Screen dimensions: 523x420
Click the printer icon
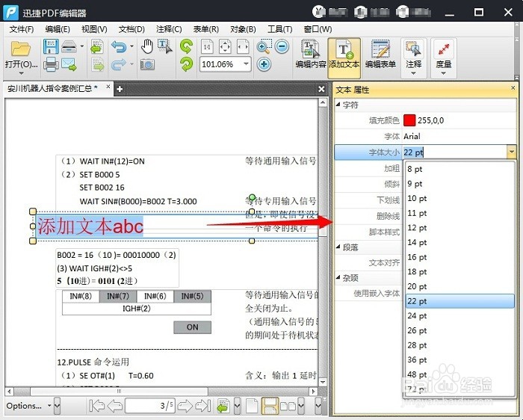(51, 64)
